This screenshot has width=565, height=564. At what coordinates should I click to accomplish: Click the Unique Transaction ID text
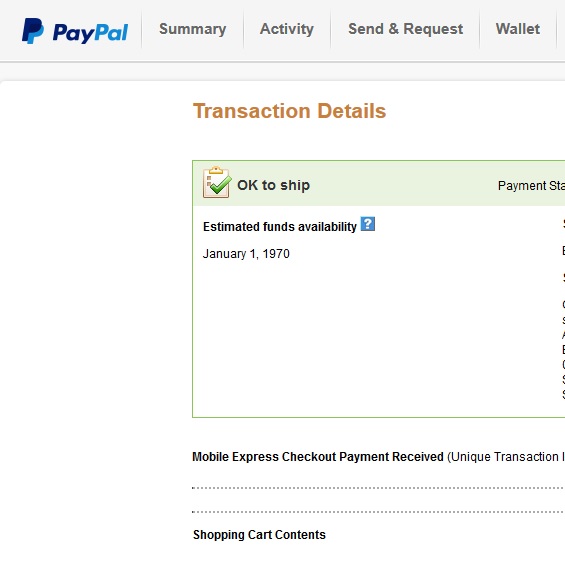(x=506, y=457)
